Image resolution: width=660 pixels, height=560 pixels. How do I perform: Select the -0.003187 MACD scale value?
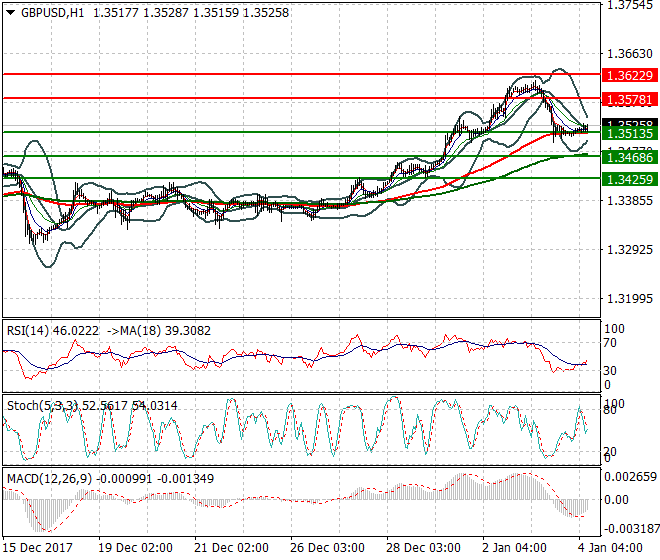[631, 529]
